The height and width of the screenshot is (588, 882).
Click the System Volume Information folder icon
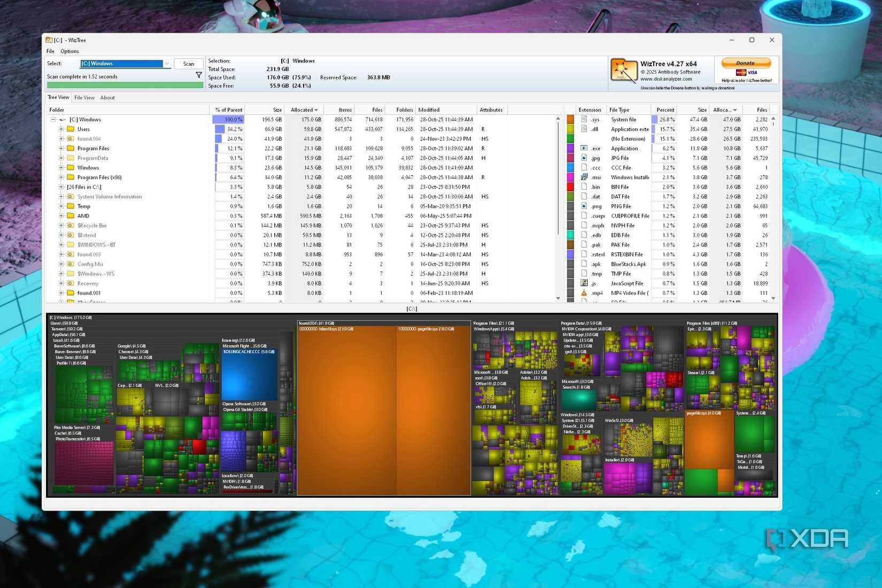[x=70, y=196]
